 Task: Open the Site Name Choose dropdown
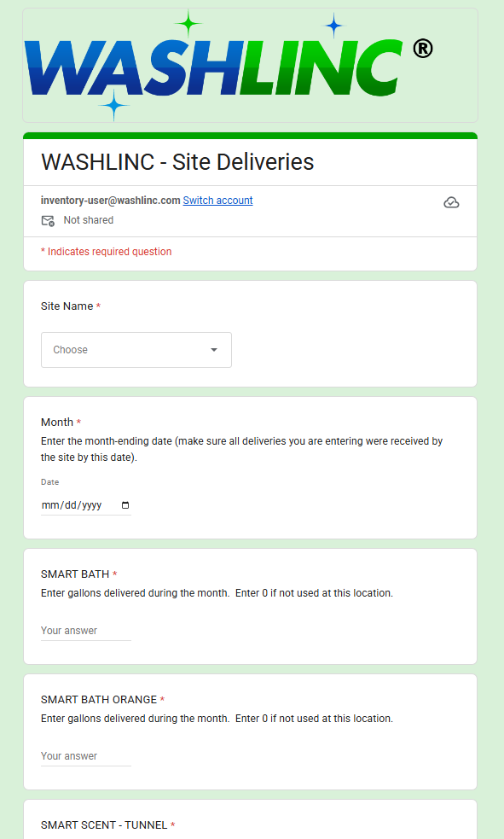[136, 350]
